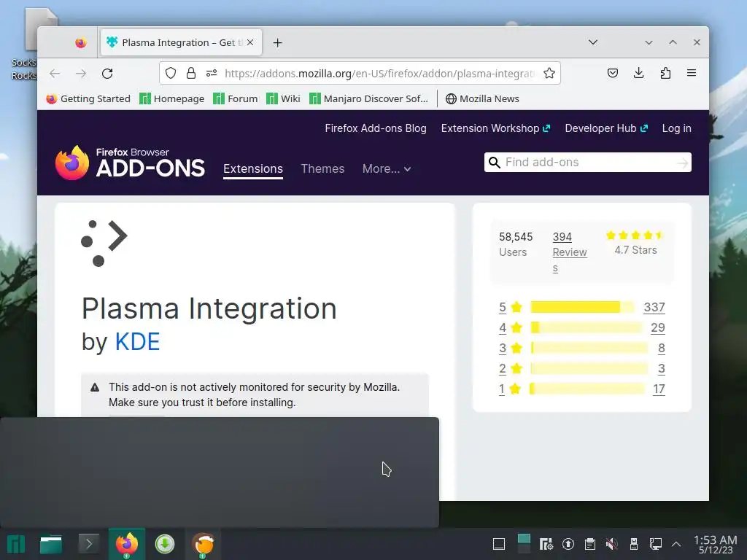Open the Extension Workshop link
The width and height of the screenshot is (747, 560).
tap(495, 128)
